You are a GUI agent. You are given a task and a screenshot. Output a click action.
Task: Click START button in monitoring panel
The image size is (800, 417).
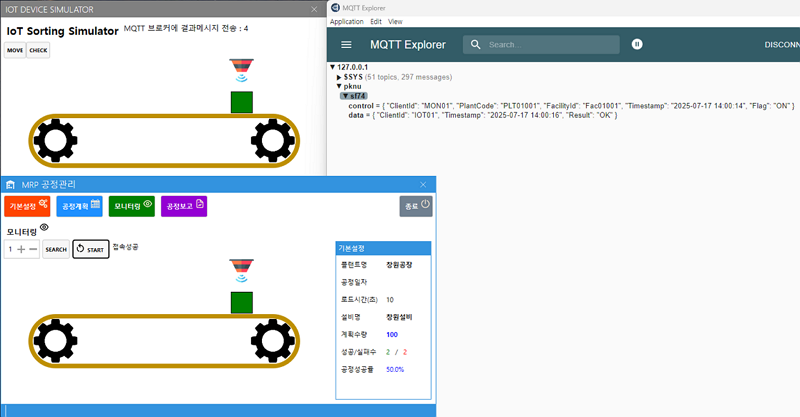[x=91, y=249]
